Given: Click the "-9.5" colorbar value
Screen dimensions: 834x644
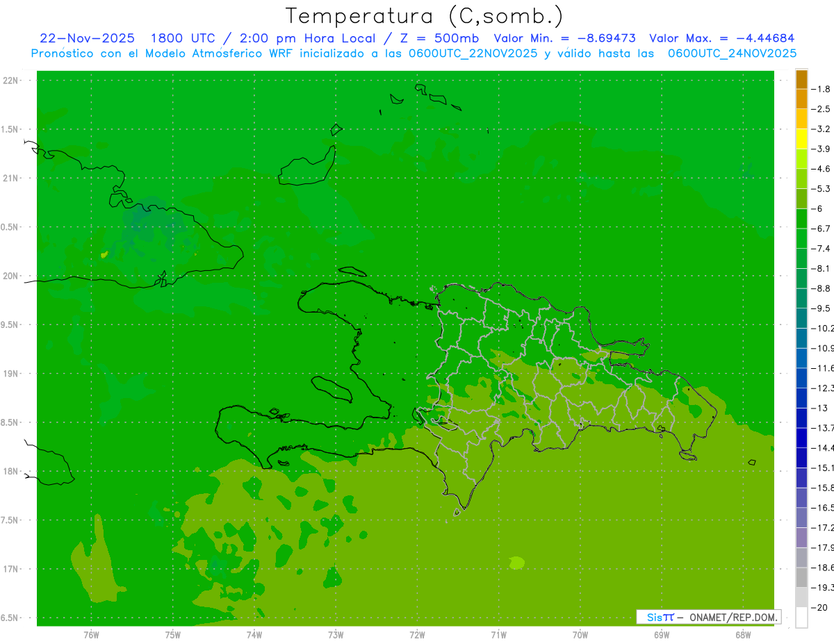Looking at the screenshot, I should 821,308.
